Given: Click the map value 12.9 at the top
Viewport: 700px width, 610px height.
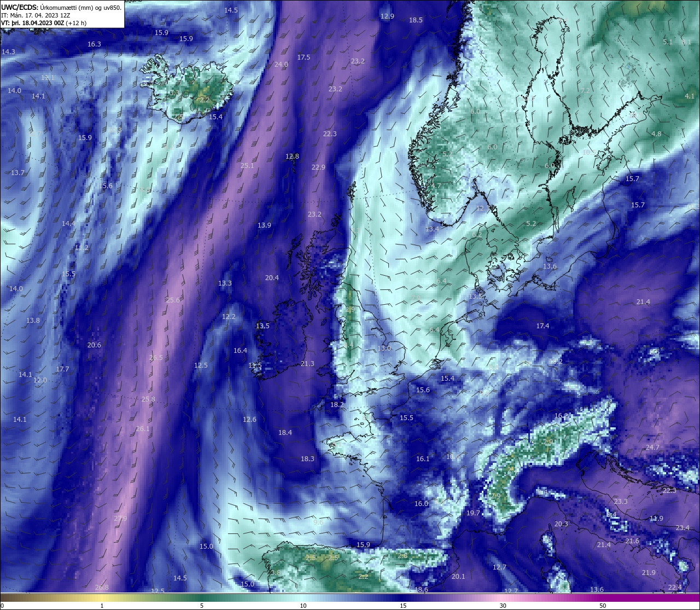Looking at the screenshot, I should tap(387, 16).
